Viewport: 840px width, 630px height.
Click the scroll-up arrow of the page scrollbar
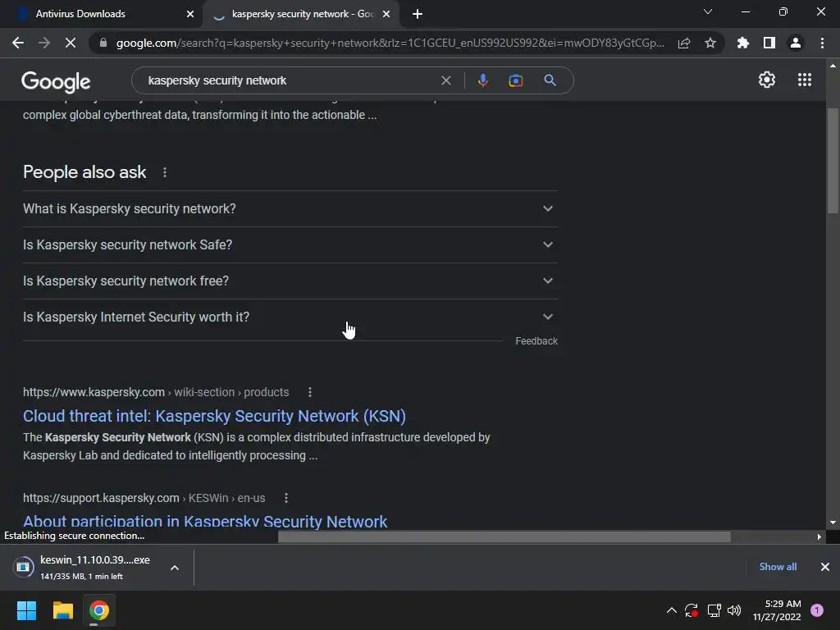click(x=833, y=66)
